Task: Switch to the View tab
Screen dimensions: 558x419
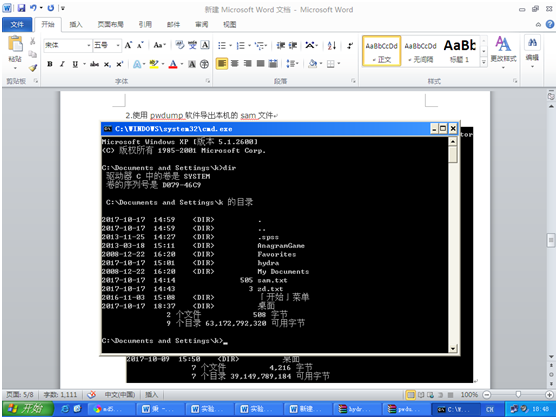Action: click(230, 25)
